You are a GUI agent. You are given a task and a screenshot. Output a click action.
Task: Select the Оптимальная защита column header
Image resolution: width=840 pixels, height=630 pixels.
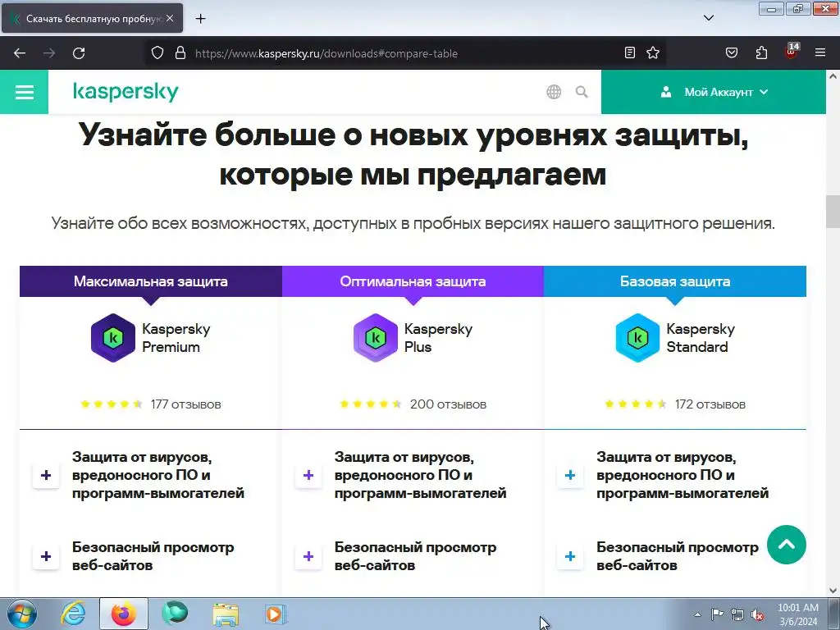point(413,281)
